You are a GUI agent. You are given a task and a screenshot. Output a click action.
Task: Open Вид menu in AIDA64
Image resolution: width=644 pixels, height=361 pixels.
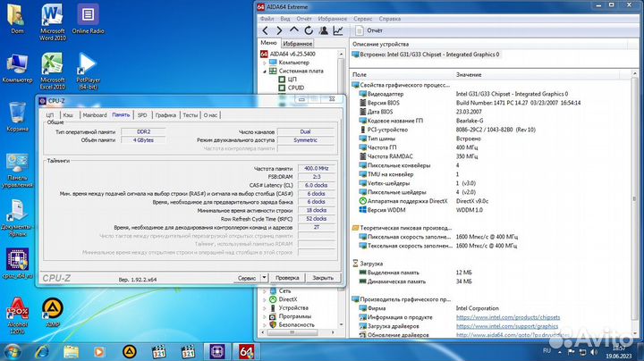pyautogui.click(x=285, y=19)
